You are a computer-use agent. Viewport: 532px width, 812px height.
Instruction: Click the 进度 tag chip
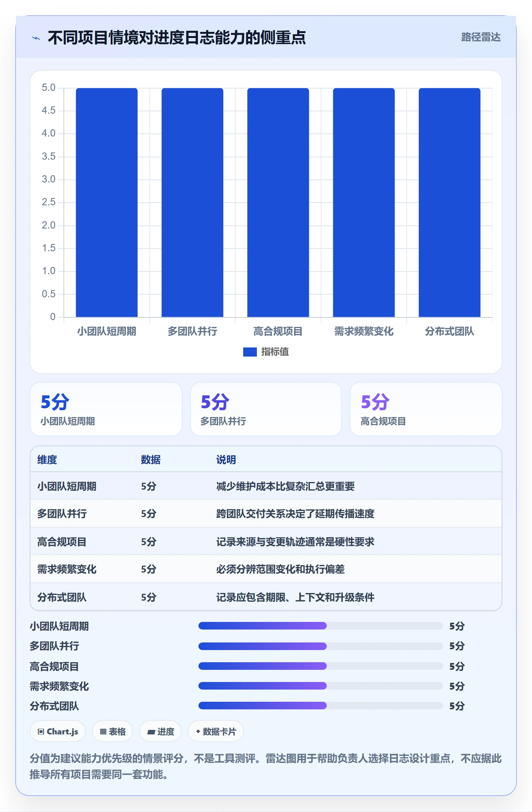(160, 731)
